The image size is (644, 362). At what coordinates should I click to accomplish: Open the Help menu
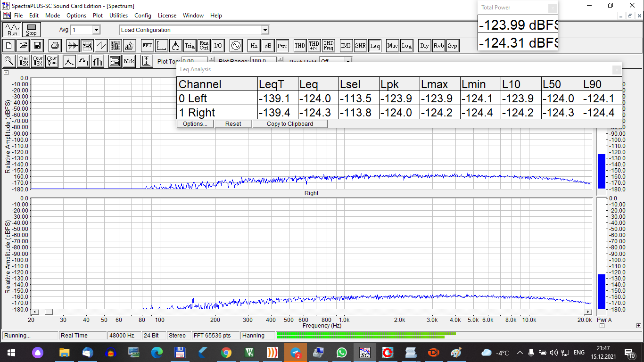tap(216, 16)
